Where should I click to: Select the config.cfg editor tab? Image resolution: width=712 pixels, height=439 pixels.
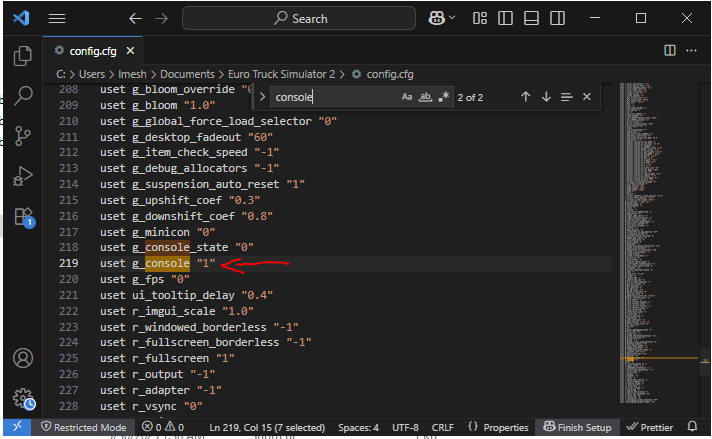click(93, 51)
